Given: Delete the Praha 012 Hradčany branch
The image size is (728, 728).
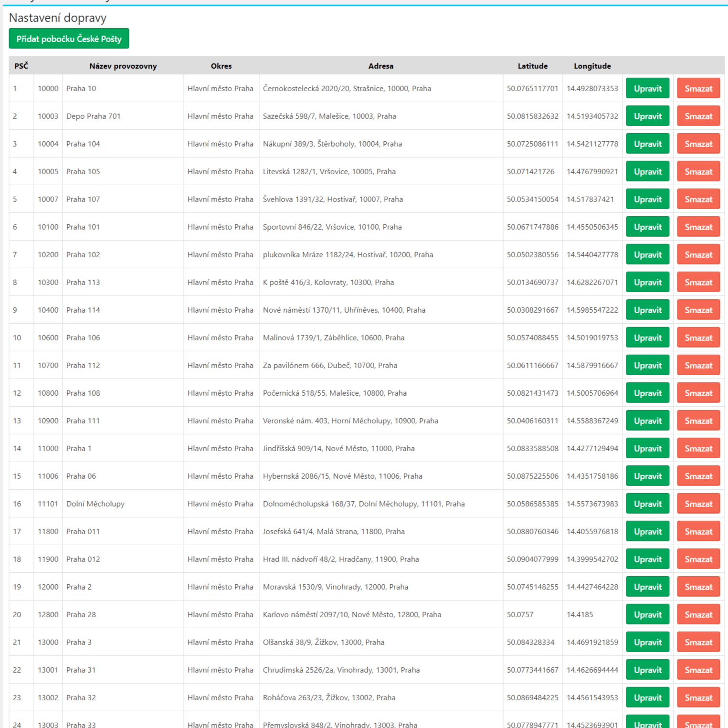Looking at the screenshot, I should point(698,559).
